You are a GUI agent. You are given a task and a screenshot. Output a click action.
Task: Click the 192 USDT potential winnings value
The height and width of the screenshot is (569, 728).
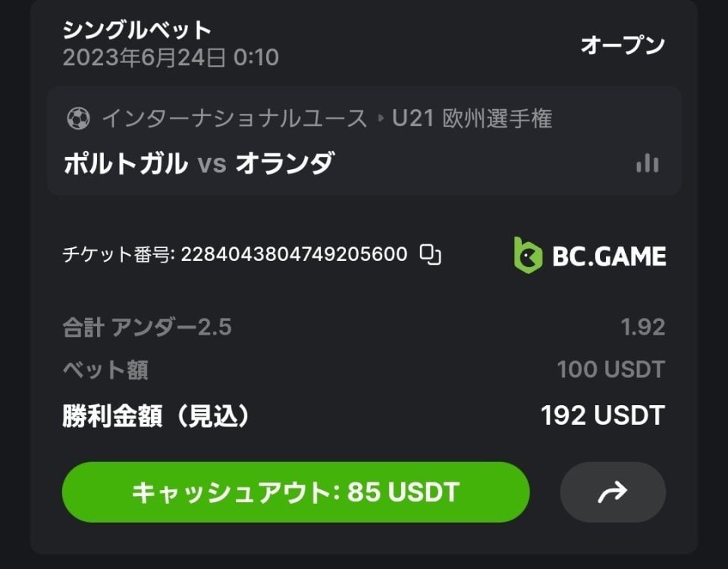[x=602, y=416]
